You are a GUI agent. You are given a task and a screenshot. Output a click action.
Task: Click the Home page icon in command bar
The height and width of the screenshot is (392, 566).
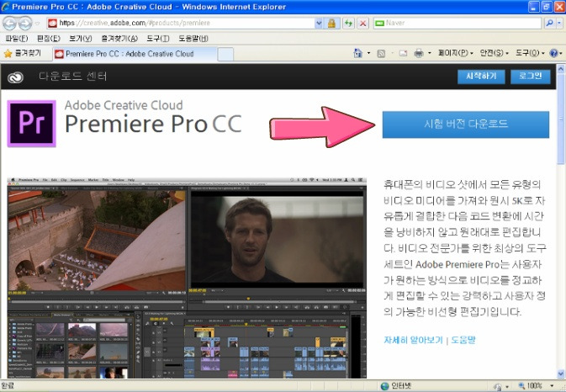[x=357, y=54]
